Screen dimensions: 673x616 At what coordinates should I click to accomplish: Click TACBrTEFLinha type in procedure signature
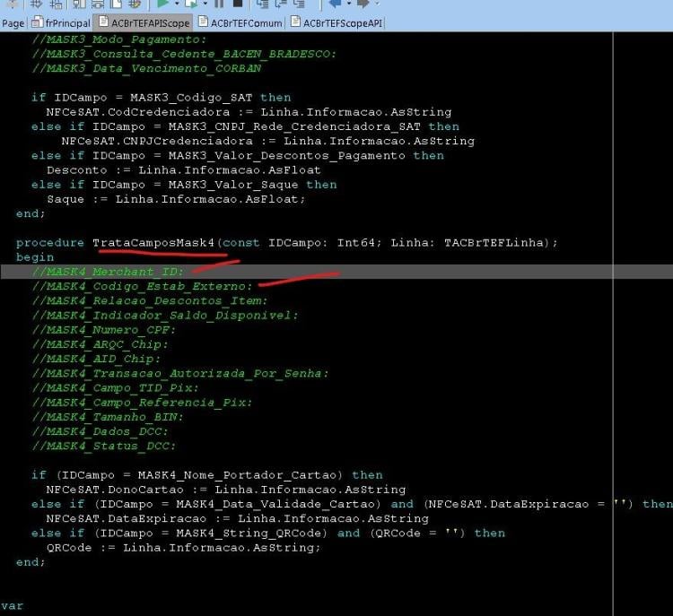point(496,243)
